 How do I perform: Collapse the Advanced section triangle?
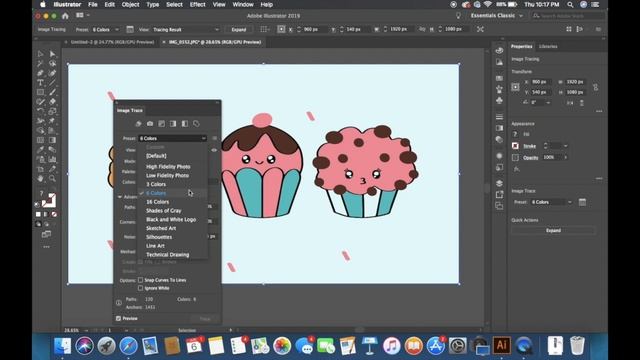[120, 197]
